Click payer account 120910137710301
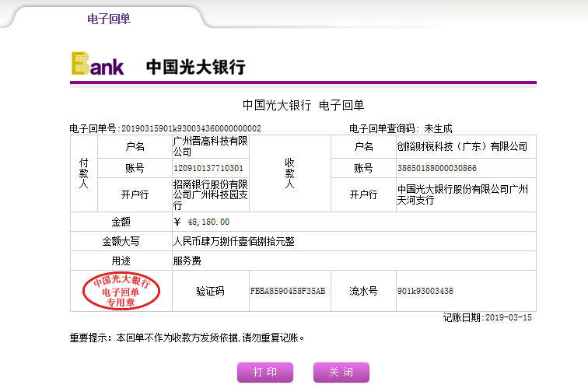The width and height of the screenshot is (588, 392). click(208, 168)
